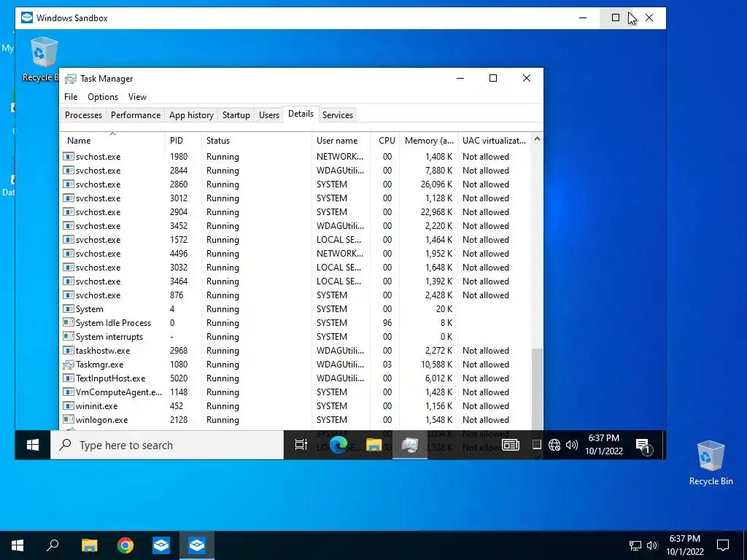Open the host Start menu

[18, 545]
